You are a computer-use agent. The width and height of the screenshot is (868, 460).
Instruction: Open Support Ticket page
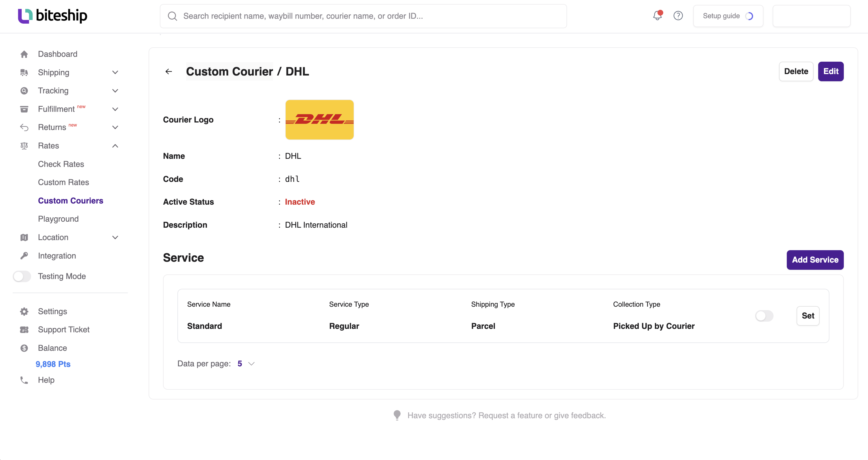tap(64, 329)
